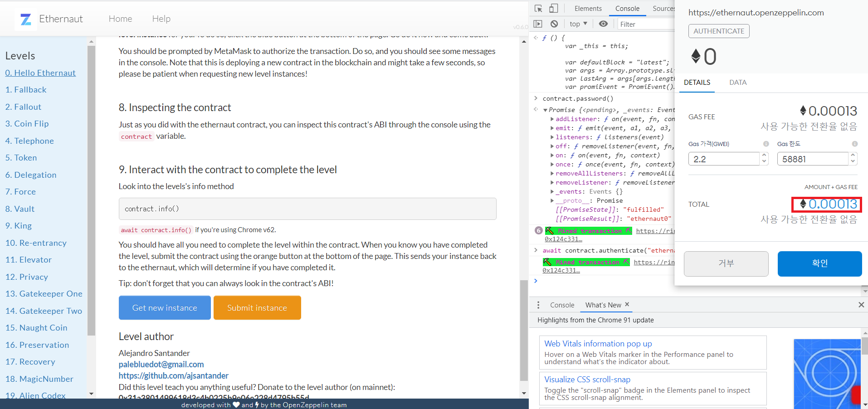Click Get new instance button

(165, 308)
